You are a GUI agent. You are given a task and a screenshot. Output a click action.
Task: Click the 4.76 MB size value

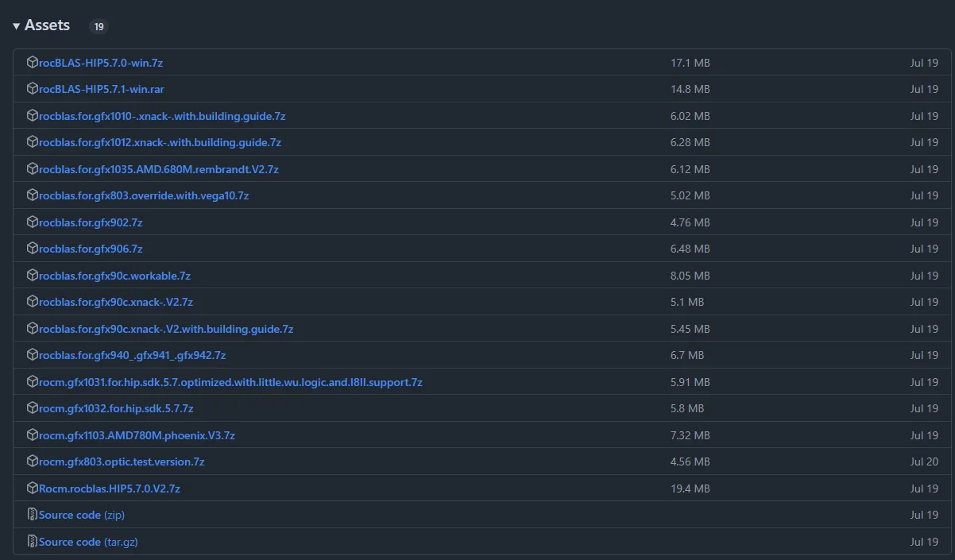tap(690, 222)
